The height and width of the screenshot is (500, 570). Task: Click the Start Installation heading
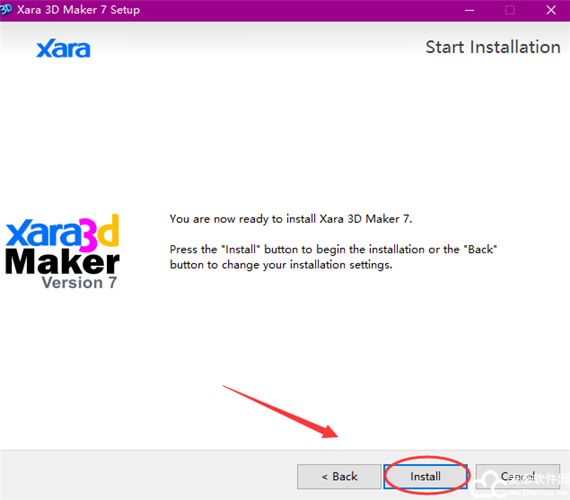pos(493,47)
